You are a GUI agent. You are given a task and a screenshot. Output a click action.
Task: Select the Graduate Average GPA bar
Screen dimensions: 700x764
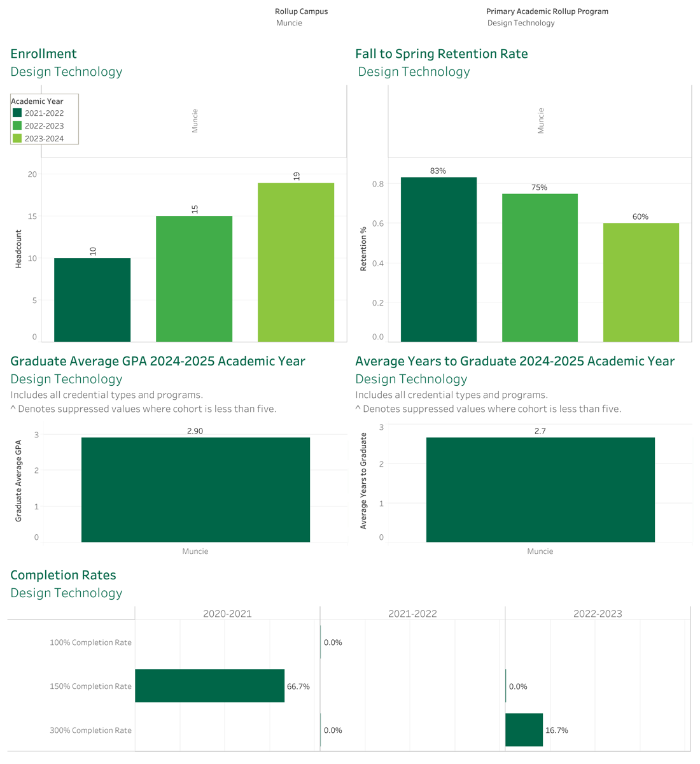pyautogui.click(x=195, y=490)
